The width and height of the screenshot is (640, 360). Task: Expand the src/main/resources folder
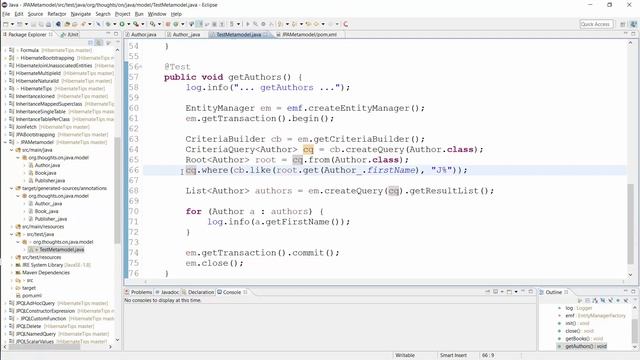(x=12, y=227)
